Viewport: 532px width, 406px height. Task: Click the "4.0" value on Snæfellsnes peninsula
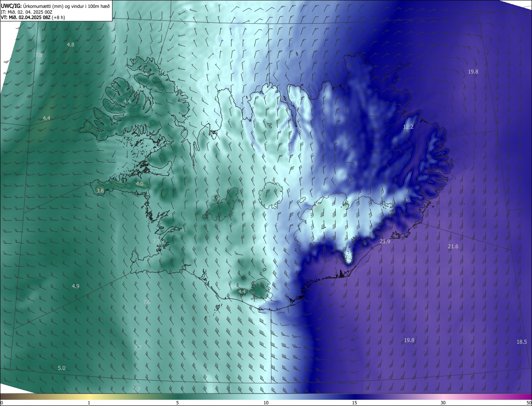tap(140, 183)
